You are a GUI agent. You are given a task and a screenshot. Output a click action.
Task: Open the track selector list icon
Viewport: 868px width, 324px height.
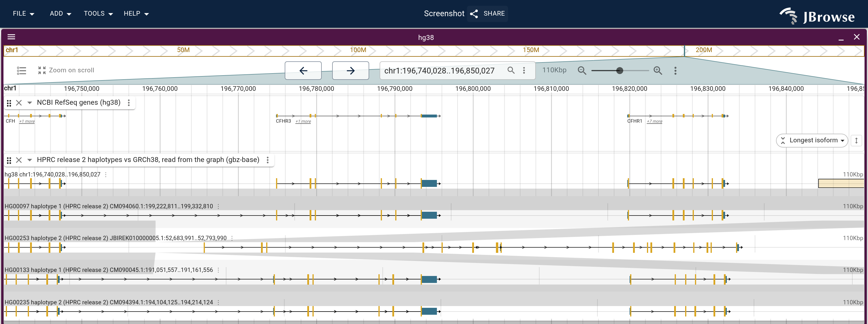[x=21, y=70]
